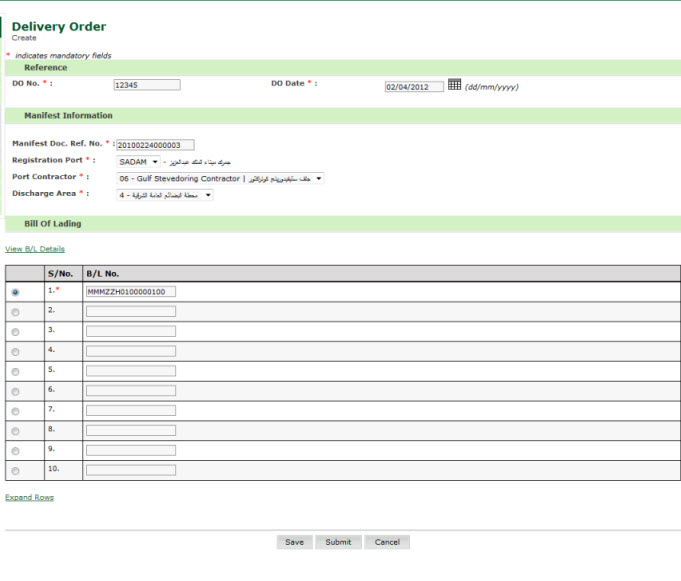Select the radio button for row 10
Viewport: 681px width, 581px height.
[x=15, y=471]
